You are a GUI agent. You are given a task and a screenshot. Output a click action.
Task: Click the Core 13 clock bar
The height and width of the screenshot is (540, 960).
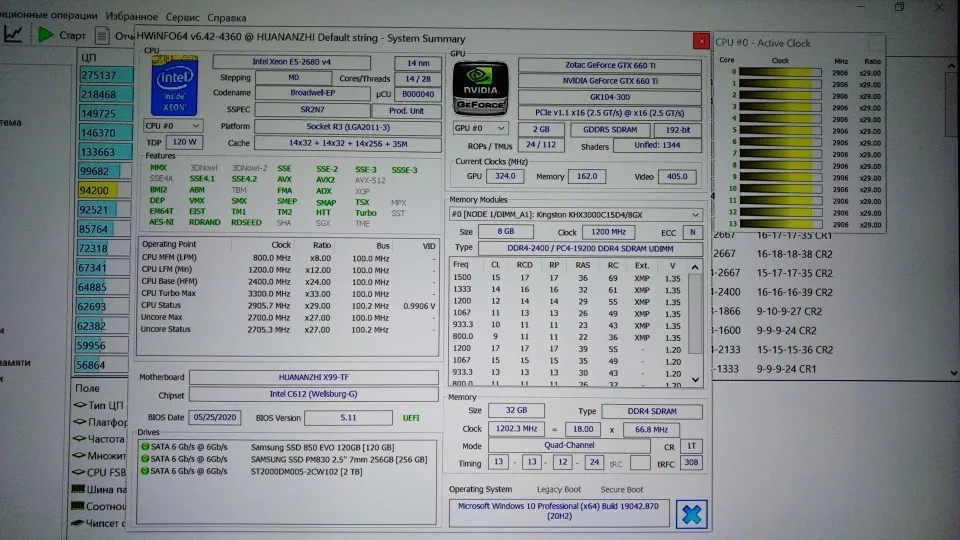point(779,224)
